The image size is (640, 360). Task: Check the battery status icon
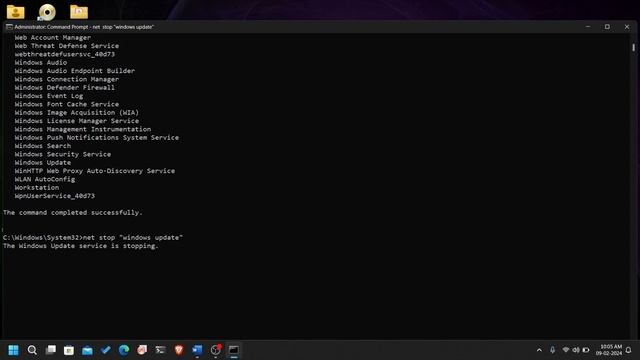(x=586, y=350)
